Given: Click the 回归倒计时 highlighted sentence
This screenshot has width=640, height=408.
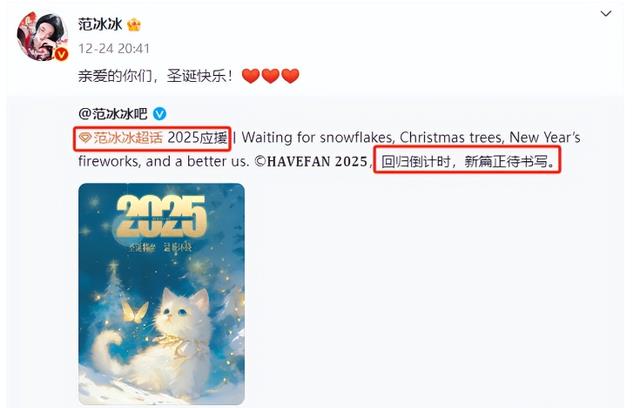Looking at the screenshot, I should tap(468, 162).
